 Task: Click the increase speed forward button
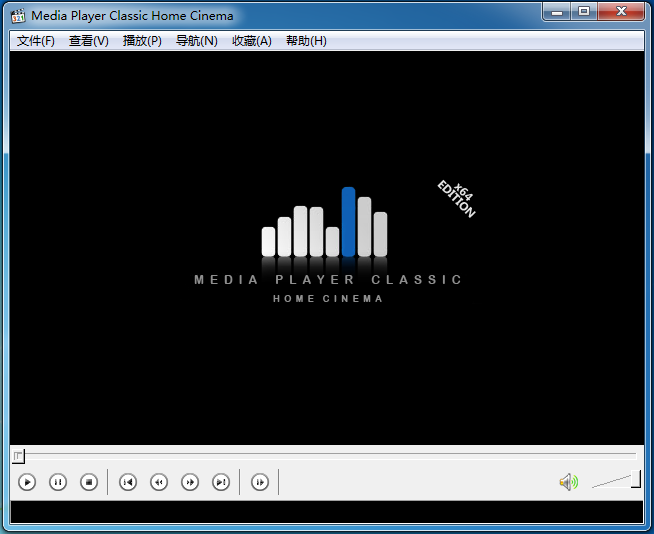(190, 482)
